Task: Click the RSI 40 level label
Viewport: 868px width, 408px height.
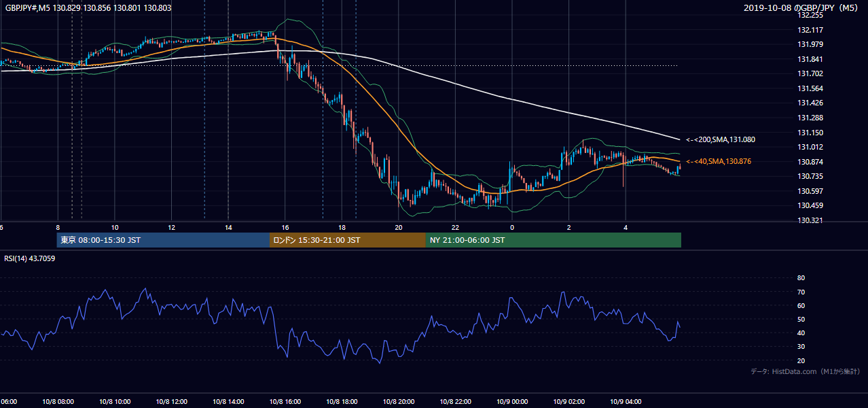Action: tap(801, 333)
